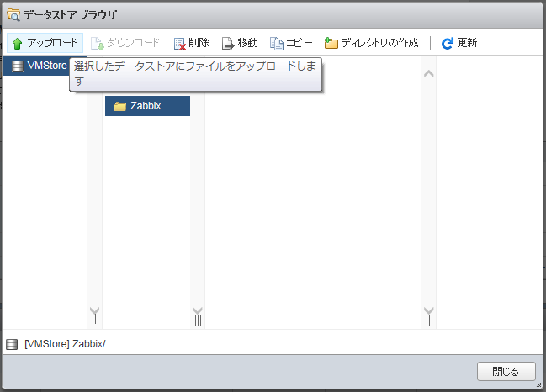Close the dialog with 閉じる button
This screenshot has height=392, width=546.
506,371
